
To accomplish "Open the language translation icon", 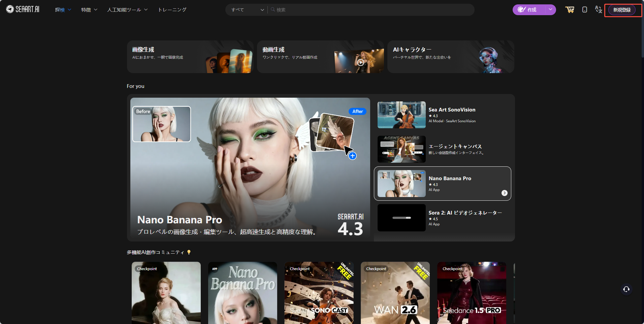I will click(598, 10).
